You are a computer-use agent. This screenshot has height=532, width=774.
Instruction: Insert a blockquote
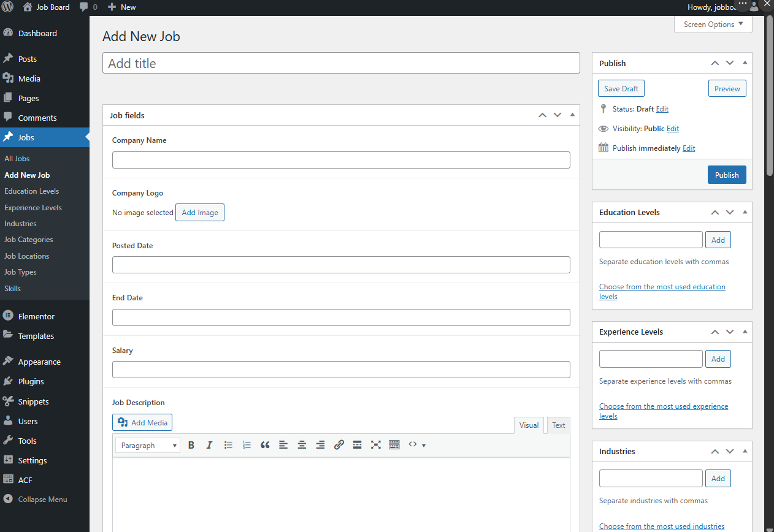(265, 445)
